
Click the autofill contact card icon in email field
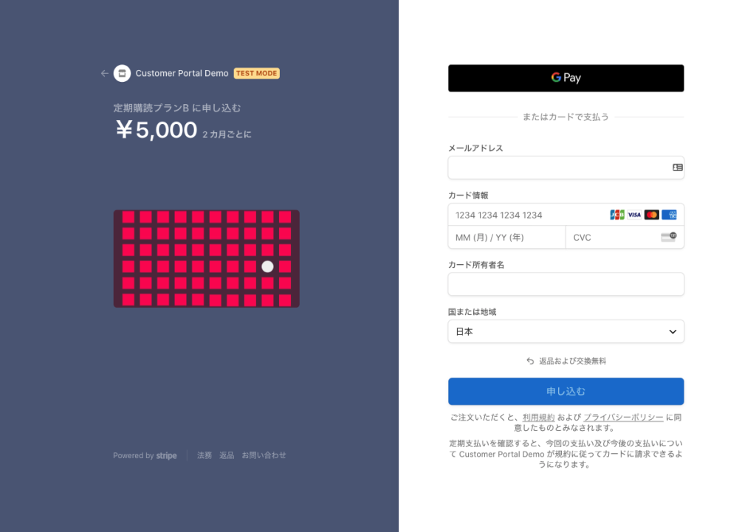(677, 167)
